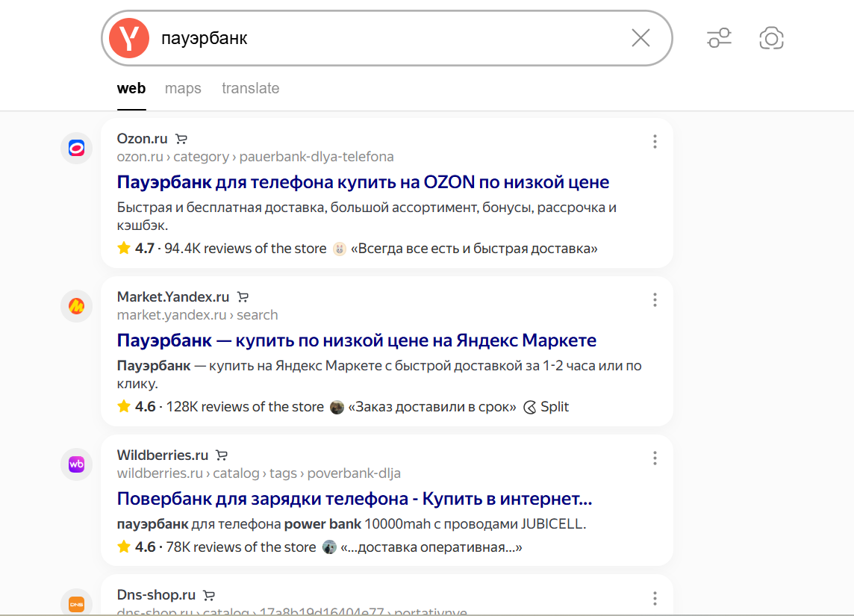Click the Dns-shop.ru site name
Screen dimensions: 854x616
pyautogui.click(x=156, y=595)
